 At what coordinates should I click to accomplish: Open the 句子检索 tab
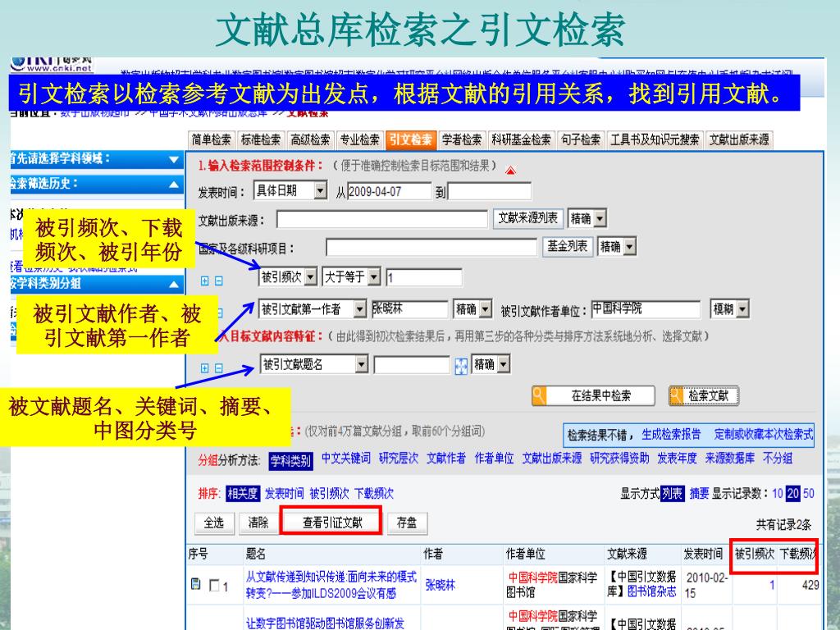coord(580,139)
